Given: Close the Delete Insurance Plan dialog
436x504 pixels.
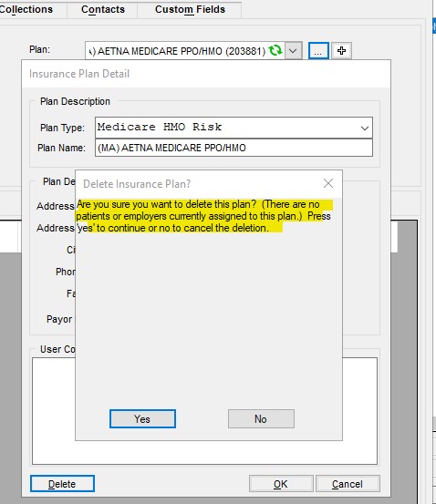Looking at the screenshot, I should 328,183.
